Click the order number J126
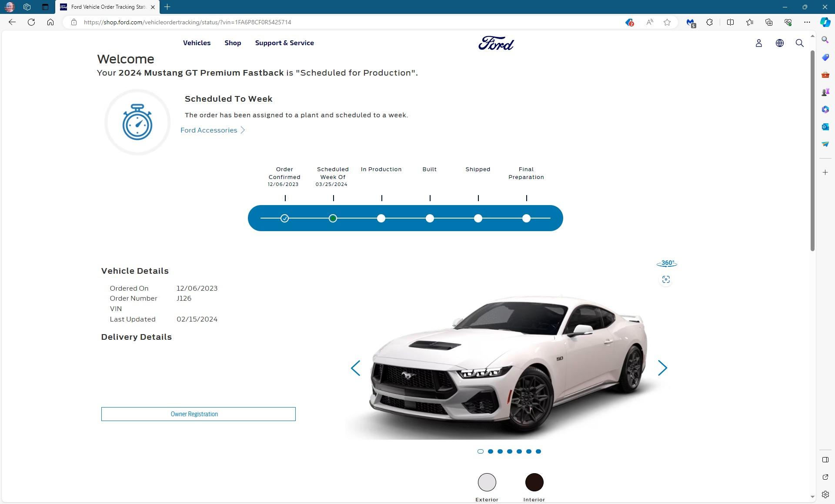The image size is (835, 504). click(184, 298)
